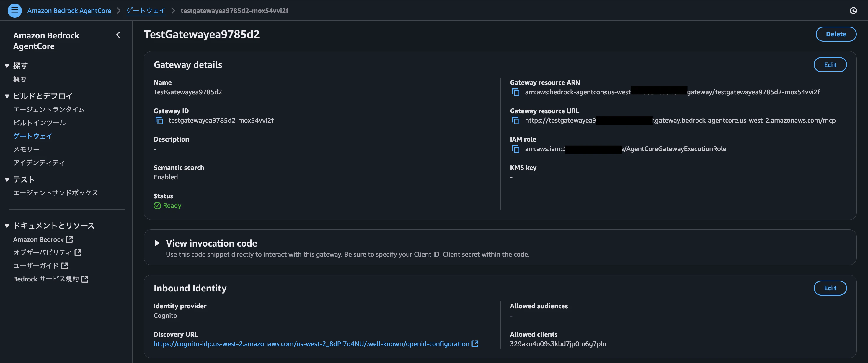Click the settings hexagon icon top right

coord(853,10)
